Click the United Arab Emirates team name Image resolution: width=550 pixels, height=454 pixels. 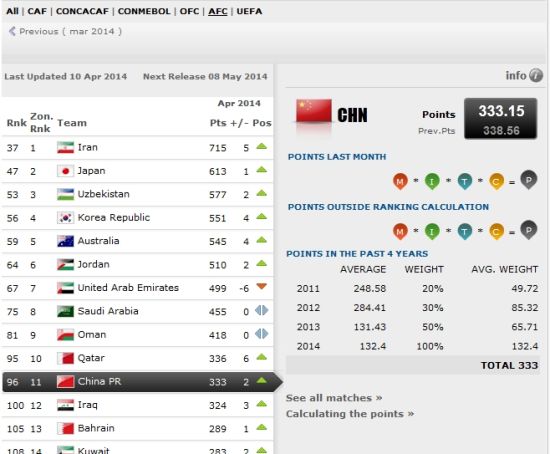click(128, 288)
